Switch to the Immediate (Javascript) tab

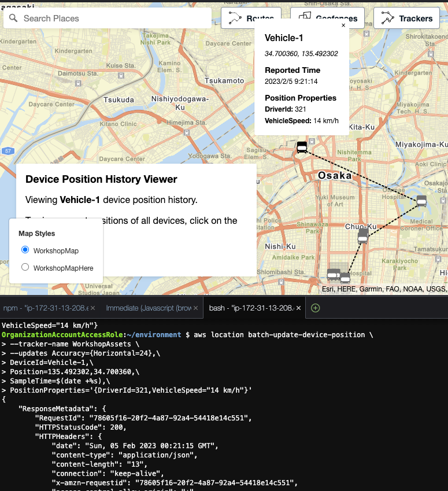click(149, 308)
